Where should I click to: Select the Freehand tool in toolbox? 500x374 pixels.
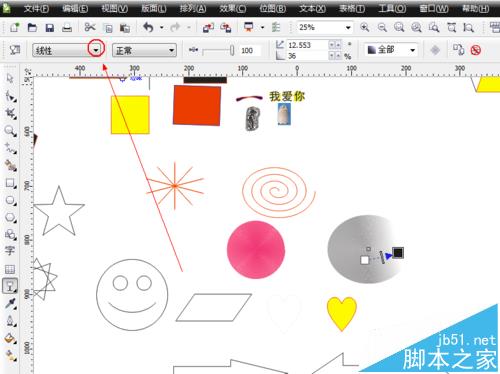[x=10, y=148]
